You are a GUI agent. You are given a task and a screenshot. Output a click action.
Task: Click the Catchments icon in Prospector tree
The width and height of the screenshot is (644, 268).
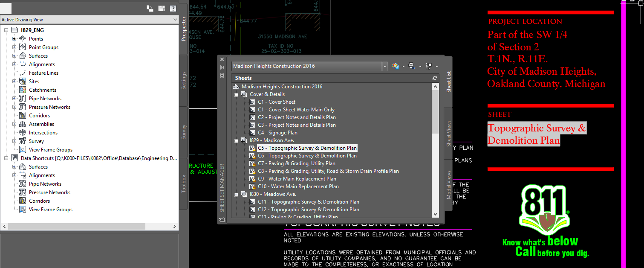(23, 90)
